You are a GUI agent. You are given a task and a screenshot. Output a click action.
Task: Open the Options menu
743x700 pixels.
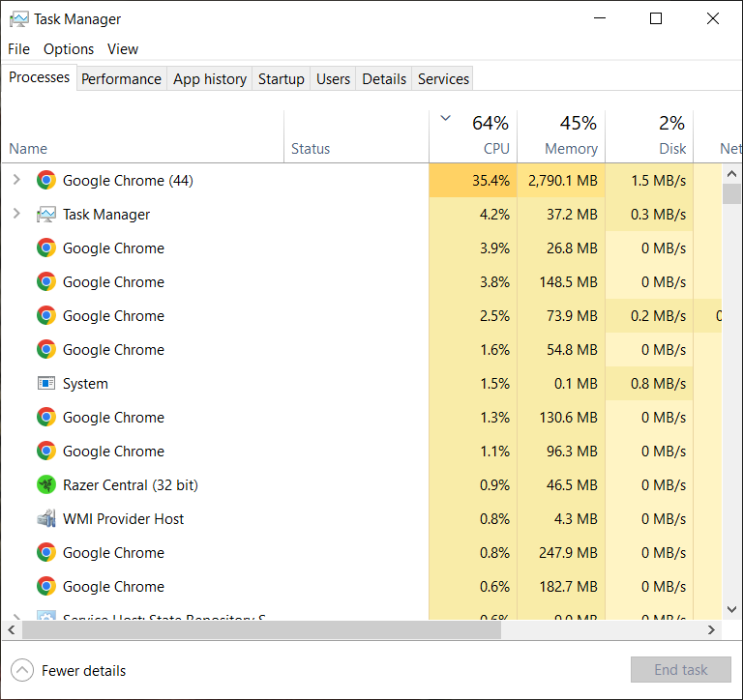point(69,49)
